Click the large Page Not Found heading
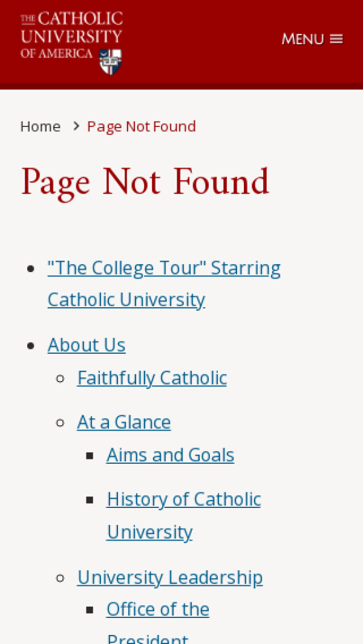This screenshot has width=363, height=644. (145, 183)
